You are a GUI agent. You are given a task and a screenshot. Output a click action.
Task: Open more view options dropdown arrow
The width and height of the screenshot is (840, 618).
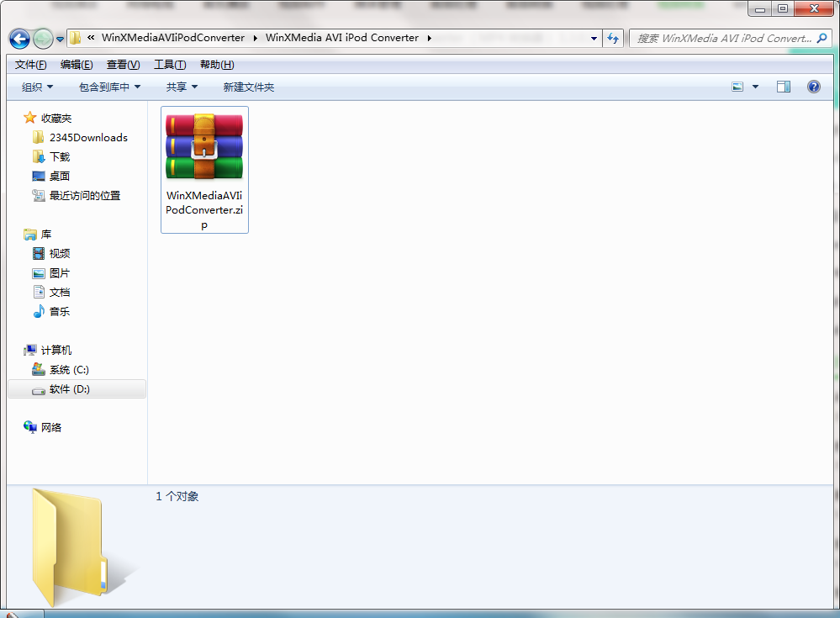755,87
